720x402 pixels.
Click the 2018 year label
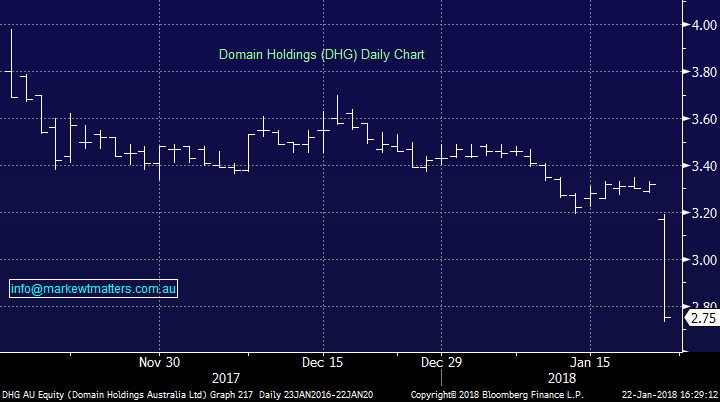562,378
